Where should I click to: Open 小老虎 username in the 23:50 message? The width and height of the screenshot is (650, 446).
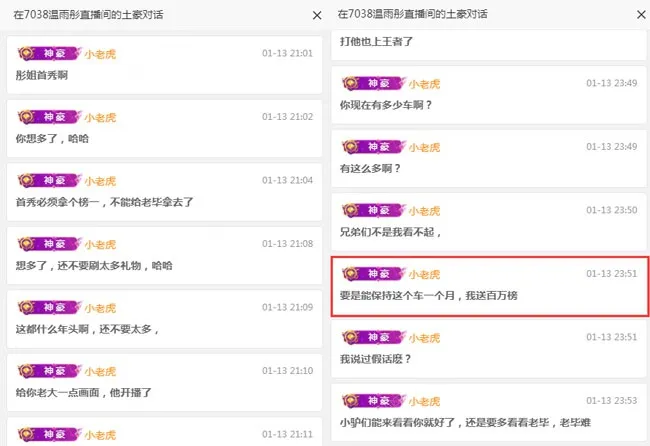pyautogui.click(x=424, y=211)
